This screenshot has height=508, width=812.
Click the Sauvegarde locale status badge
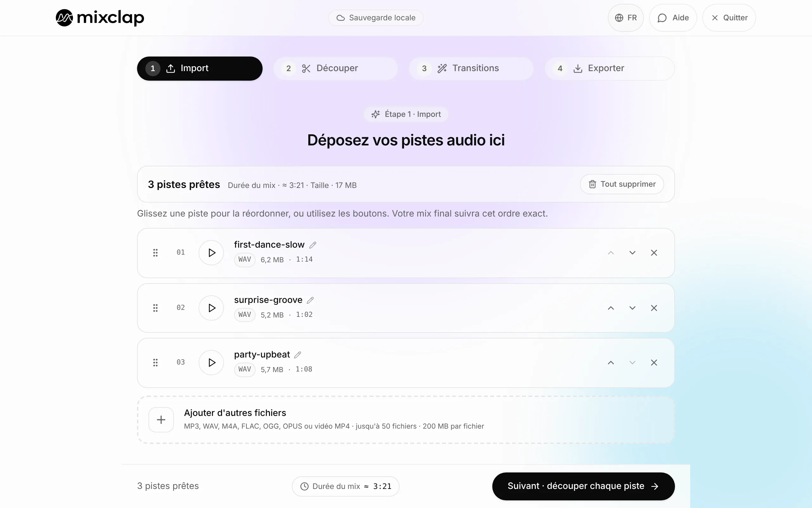376,18
